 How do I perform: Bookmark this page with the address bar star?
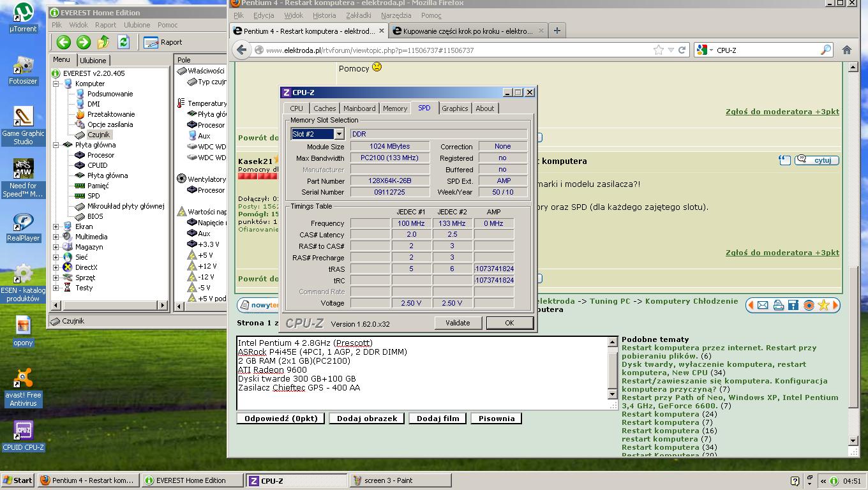click(658, 50)
